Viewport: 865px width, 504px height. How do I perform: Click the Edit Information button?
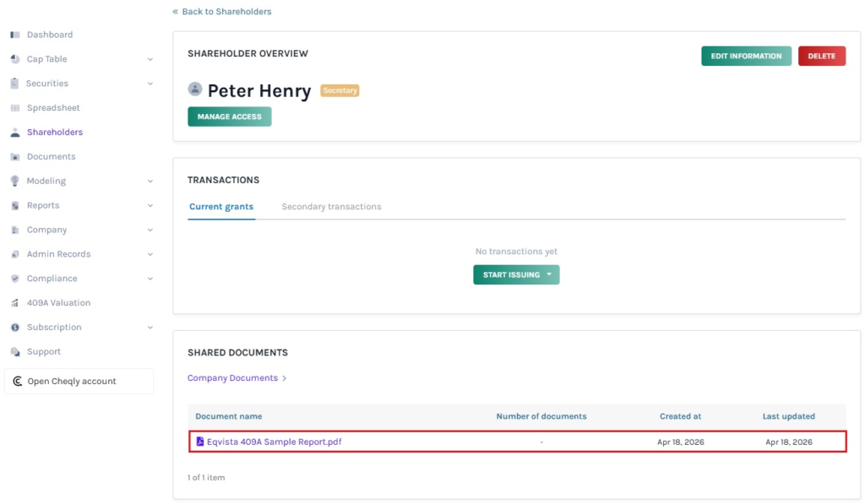pos(746,55)
